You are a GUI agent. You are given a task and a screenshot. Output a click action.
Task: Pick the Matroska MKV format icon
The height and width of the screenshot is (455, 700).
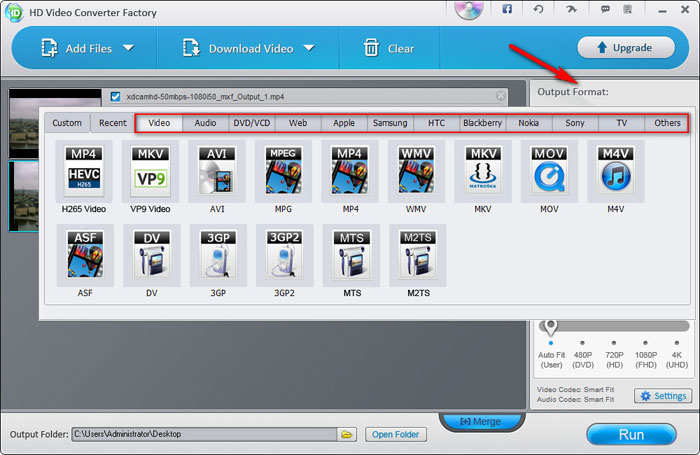pos(483,171)
